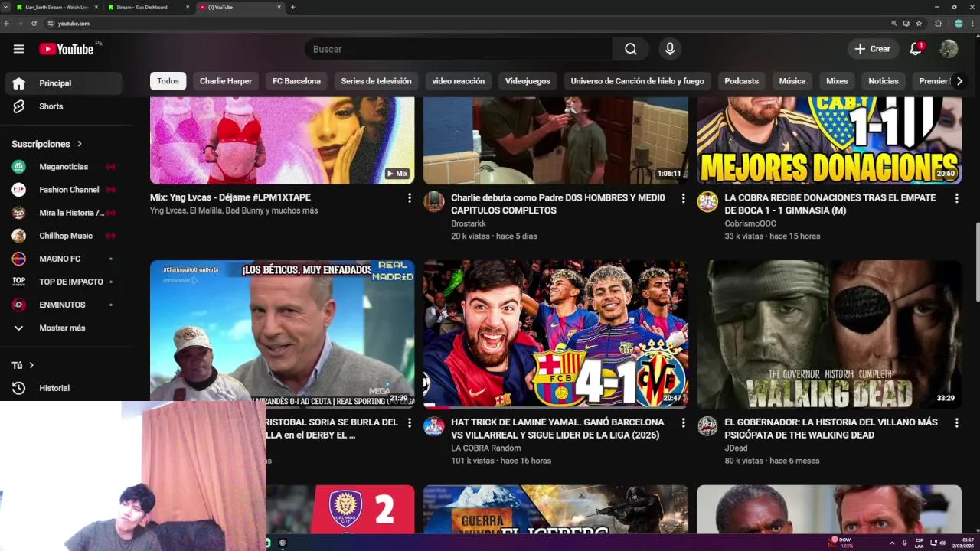Open the Mix Yng Lvcas thumbnail
This screenshot has height=551, width=980.
point(282,141)
